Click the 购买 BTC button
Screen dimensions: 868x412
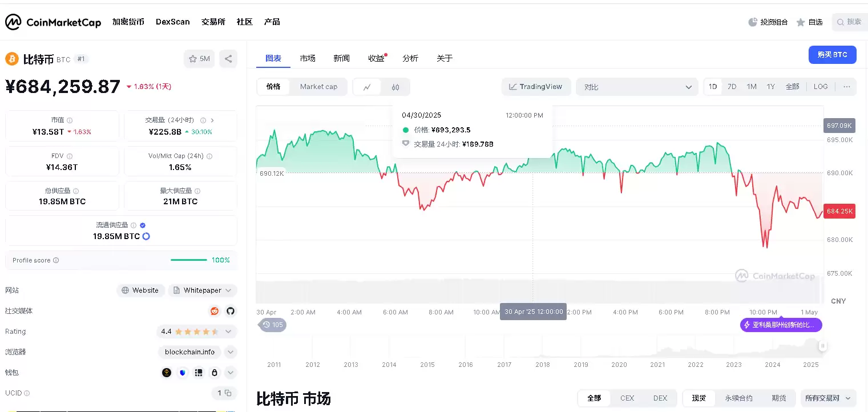(832, 54)
